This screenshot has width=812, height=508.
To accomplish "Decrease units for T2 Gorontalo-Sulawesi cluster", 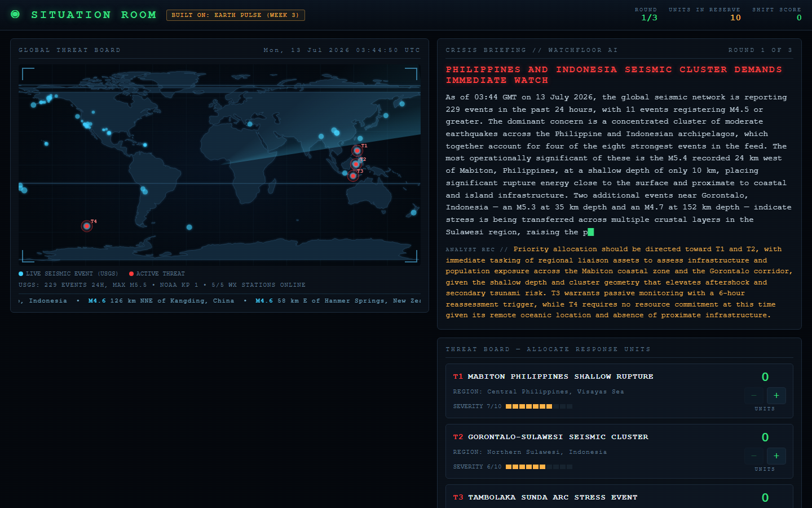I will [x=754, y=456].
